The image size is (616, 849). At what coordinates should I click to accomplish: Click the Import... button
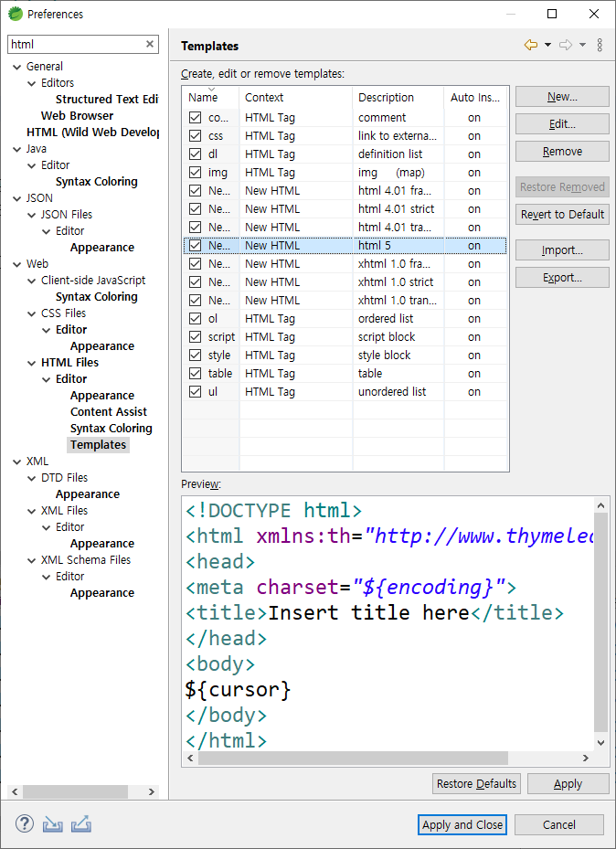562,250
